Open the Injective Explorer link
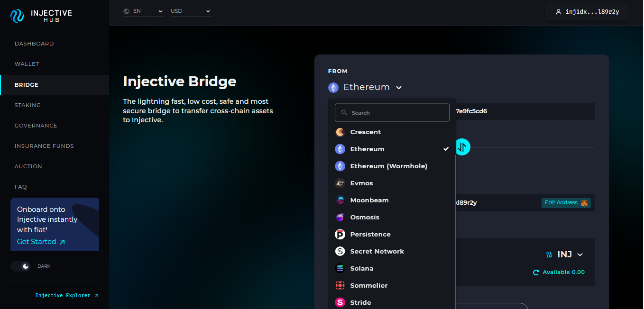The width and height of the screenshot is (644, 309). 67,296
